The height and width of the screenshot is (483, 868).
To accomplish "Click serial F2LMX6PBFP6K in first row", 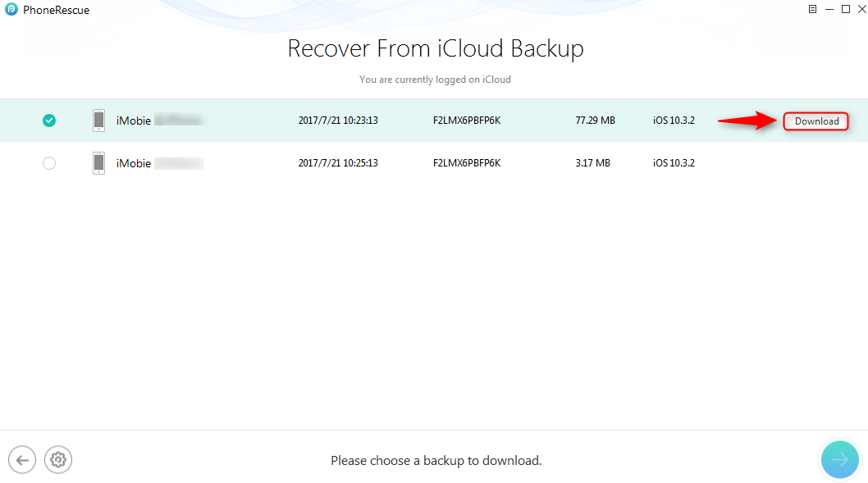I will coord(467,120).
